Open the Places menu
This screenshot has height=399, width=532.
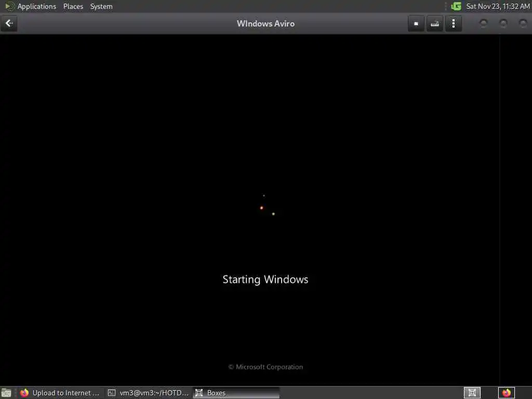pos(73,6)
